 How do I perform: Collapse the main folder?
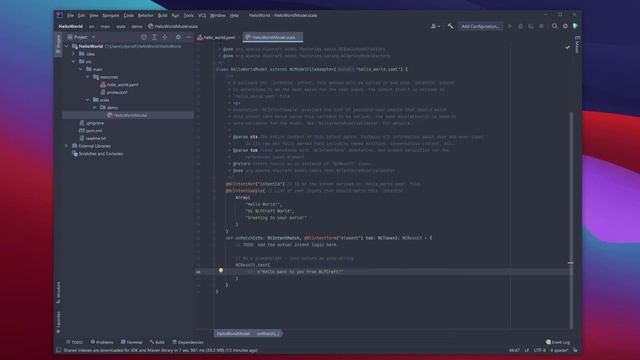[81, 69]
